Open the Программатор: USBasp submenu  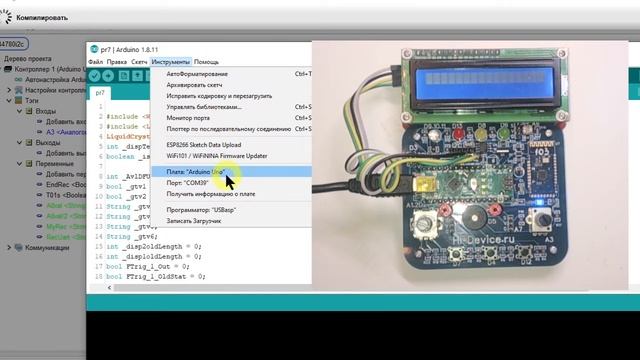point(231,210)
